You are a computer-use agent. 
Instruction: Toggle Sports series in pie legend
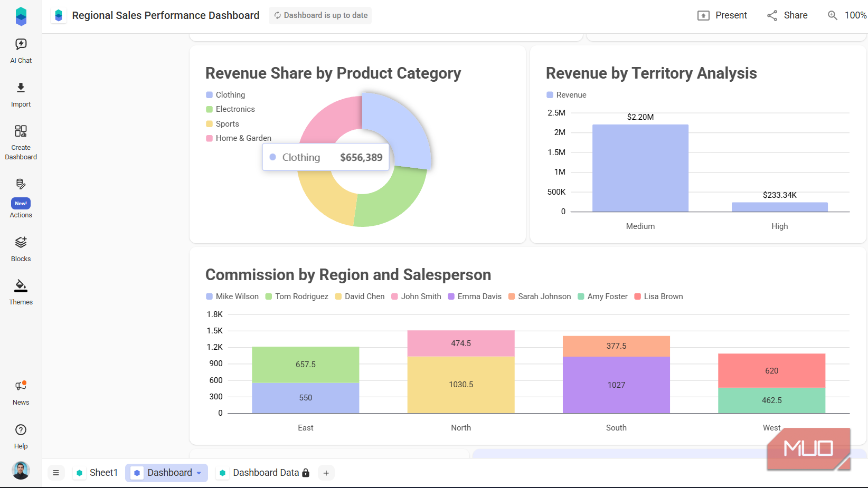click(222, 124)
